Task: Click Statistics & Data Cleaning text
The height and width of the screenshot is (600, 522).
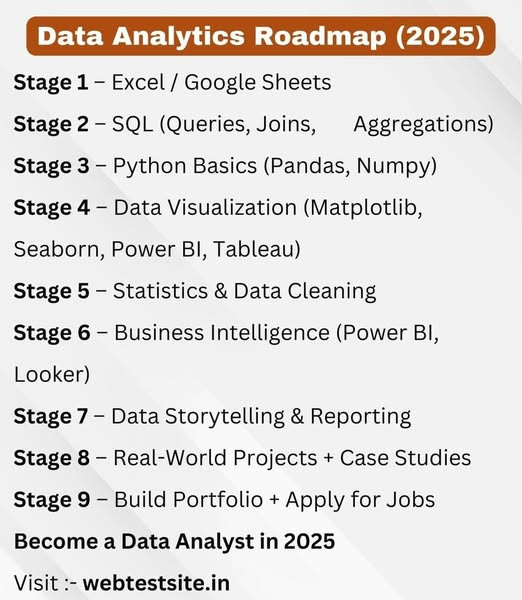Action: (x=245, y=291)
